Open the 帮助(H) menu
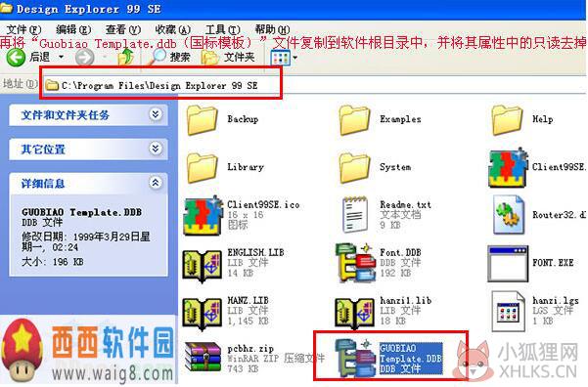This screenshot has height=387, width=588. (272, 29)
